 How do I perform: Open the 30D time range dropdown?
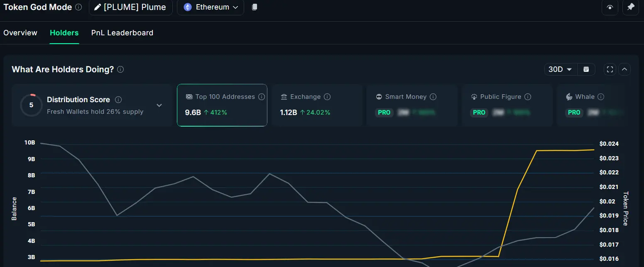coord(560,69)
